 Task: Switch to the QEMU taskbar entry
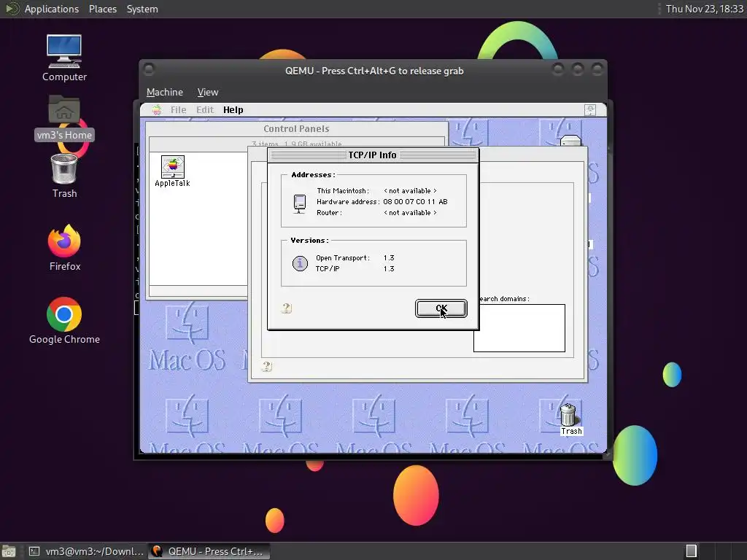click(x=209, y=551)
